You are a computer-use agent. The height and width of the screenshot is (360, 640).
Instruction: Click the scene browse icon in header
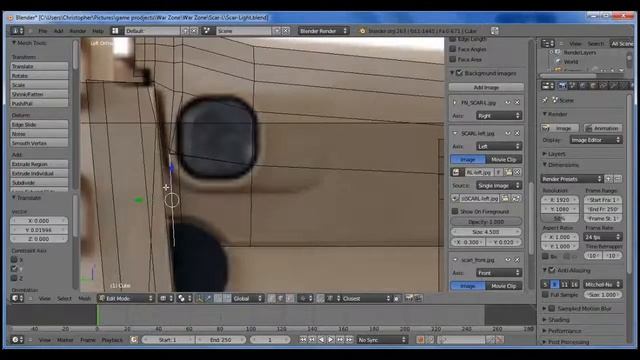(207, 31)
